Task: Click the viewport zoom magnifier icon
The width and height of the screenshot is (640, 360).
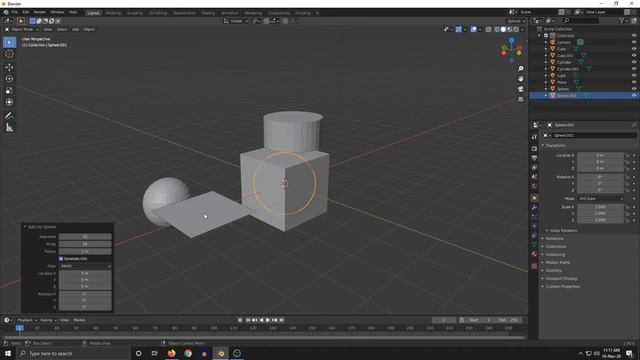Action: click(520, 69)
